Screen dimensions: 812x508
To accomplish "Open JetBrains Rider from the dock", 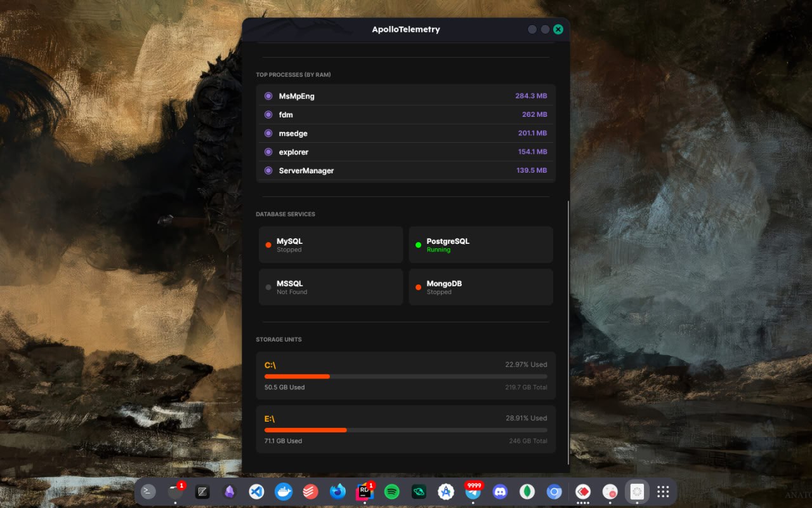I will (x=365, y=491).
